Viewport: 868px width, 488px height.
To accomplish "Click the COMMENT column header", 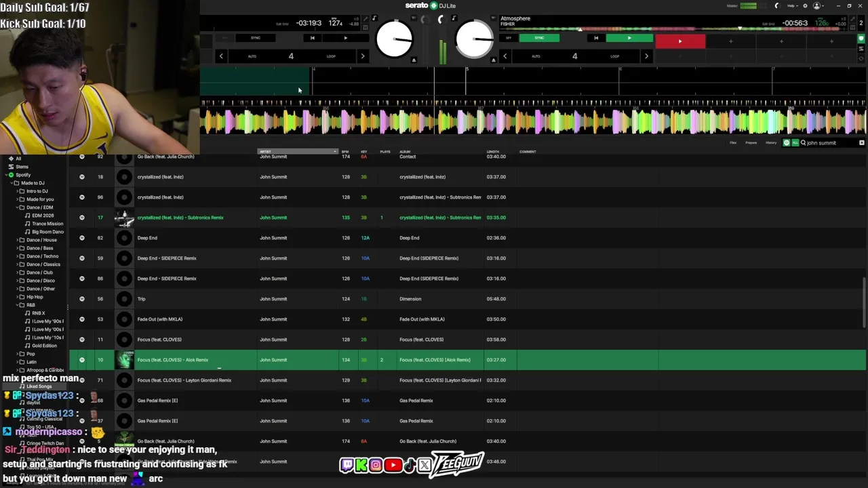I will tap(528, 152).
